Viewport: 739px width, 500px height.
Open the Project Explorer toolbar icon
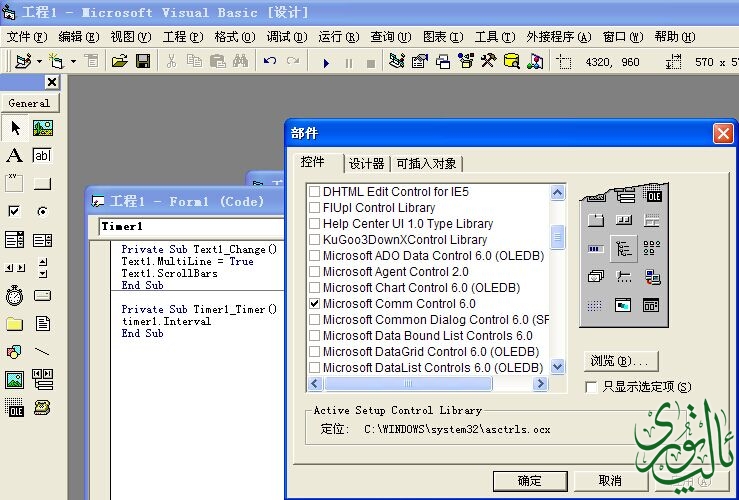pos(397,61)
